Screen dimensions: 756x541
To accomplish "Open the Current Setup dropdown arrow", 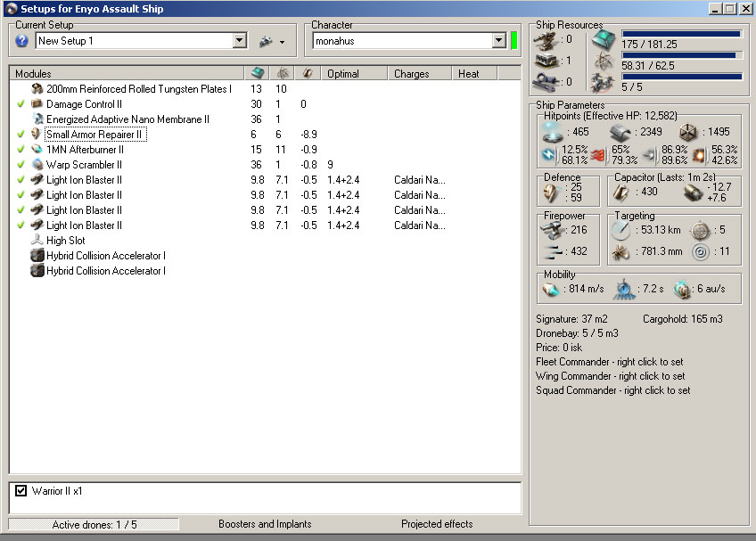I will tap(240, 41).
